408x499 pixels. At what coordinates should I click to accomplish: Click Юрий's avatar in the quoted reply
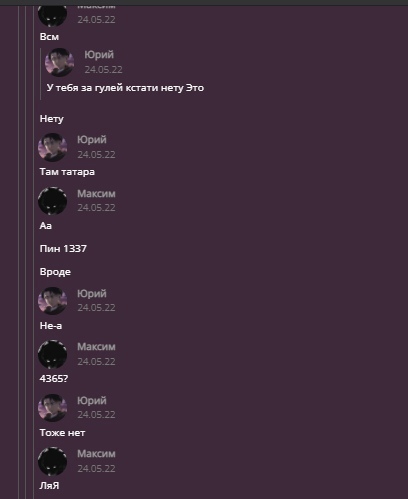60,62
